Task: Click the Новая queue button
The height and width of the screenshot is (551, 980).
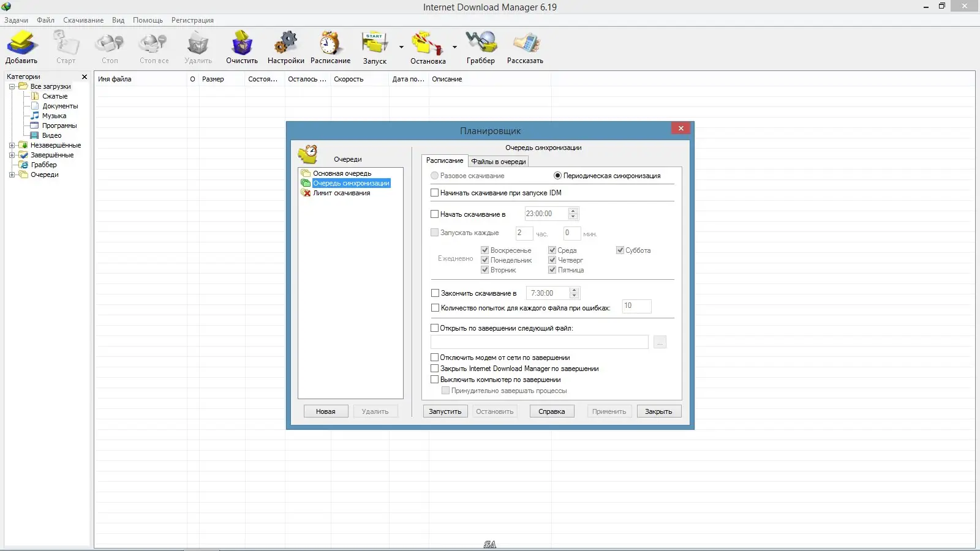Action: tap(326, 411)
